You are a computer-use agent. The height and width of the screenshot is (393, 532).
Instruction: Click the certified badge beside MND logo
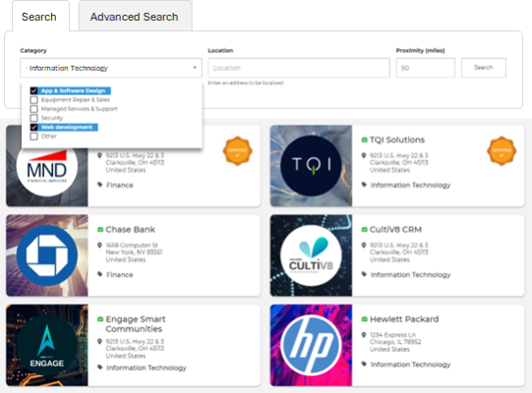pyautogui.click(x=238, y=151)
